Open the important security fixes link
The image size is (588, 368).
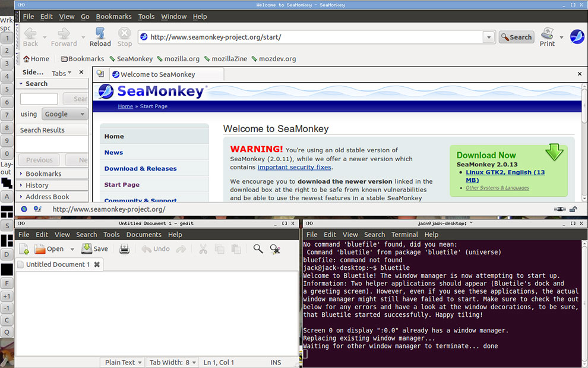[x=295, y=167]
